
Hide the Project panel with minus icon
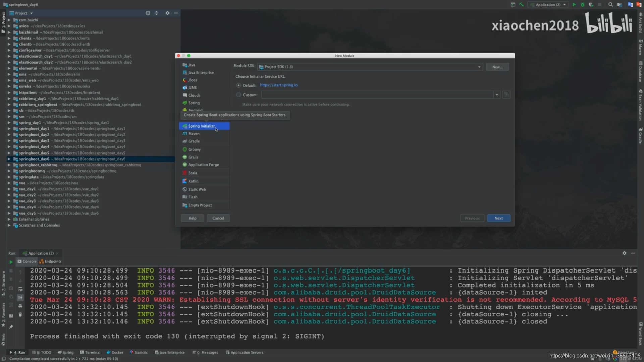coord(176,13)
